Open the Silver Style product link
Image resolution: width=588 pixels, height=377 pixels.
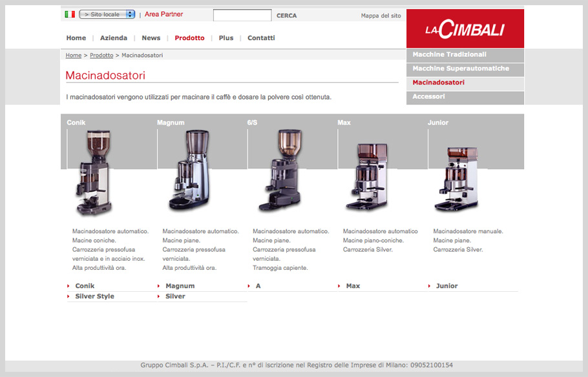94,296
